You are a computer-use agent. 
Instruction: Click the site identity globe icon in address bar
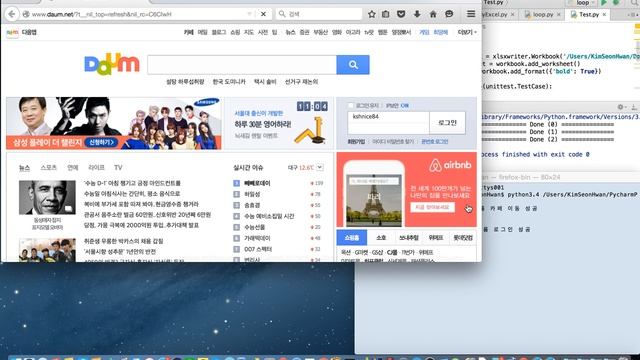26,14
